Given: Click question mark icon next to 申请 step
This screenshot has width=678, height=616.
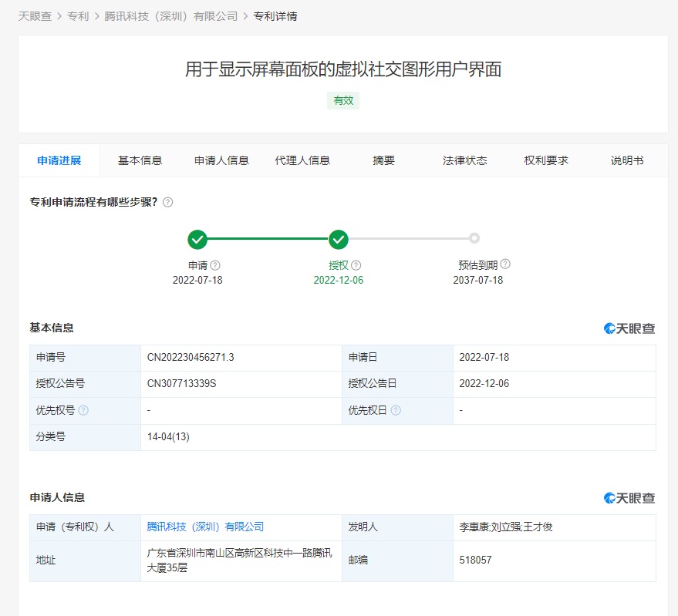Looking at the screenshot, I should (x=215, y=265).
